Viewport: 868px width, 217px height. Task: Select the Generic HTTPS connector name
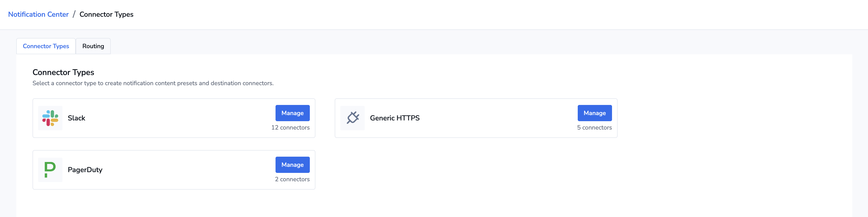click(395, 118)
